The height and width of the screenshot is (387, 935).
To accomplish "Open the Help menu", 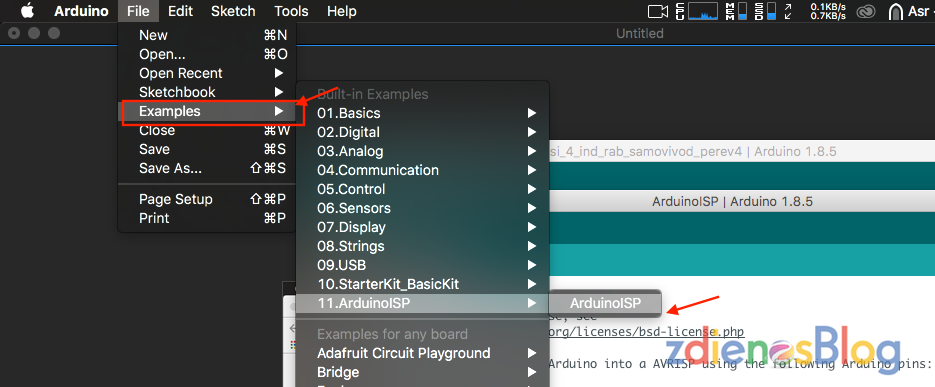I will point(342,11).
